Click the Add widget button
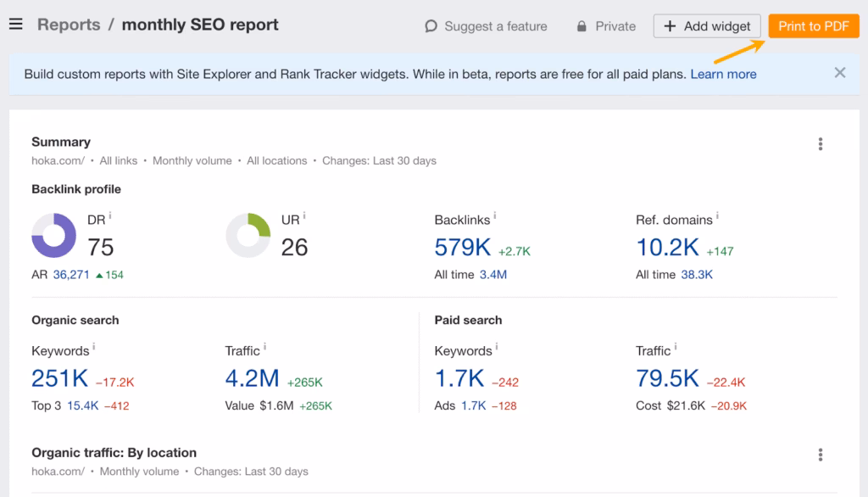868x497 pixels. pos(707,25)
